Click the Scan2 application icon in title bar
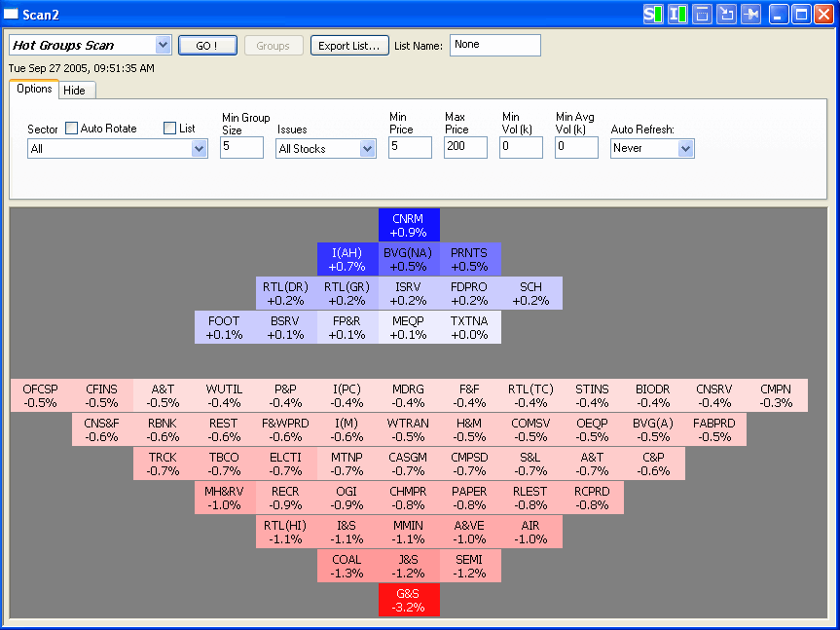This screenshot has width=840, height=630. pos(12,14)
